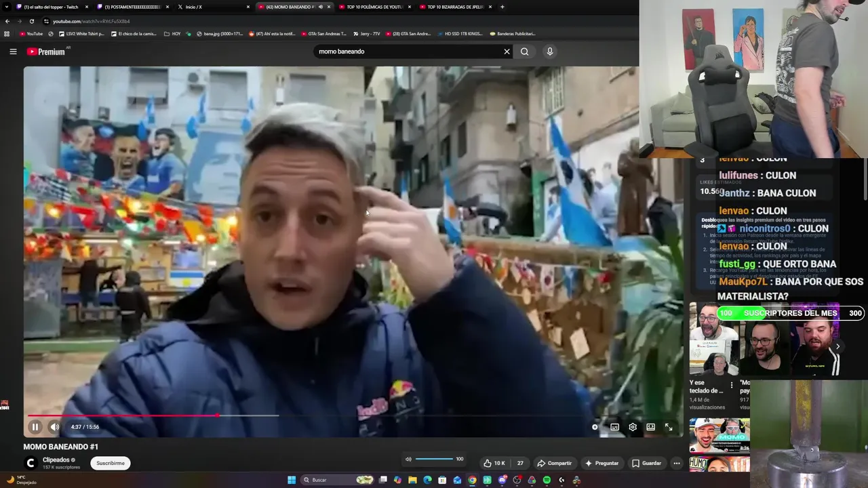
Task: Click the muted-audio indicator on MOMO tab
Action: [321, 7]
